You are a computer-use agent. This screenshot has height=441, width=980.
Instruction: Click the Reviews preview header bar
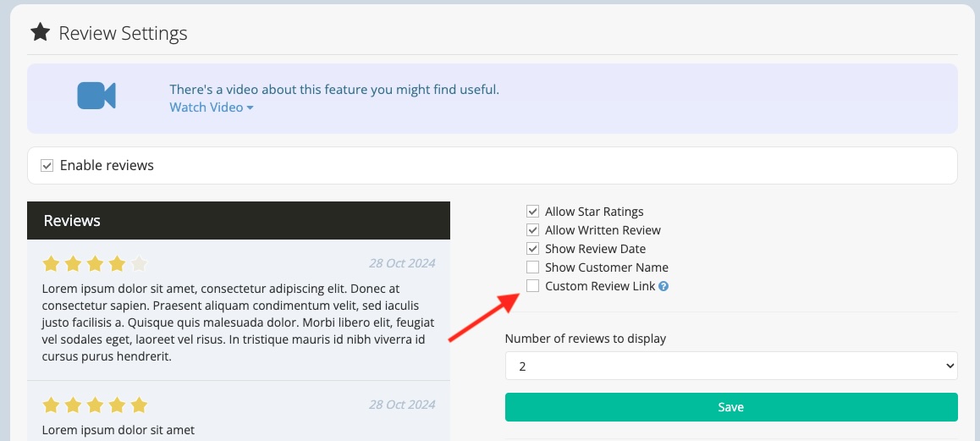click(x=238, y=221)
